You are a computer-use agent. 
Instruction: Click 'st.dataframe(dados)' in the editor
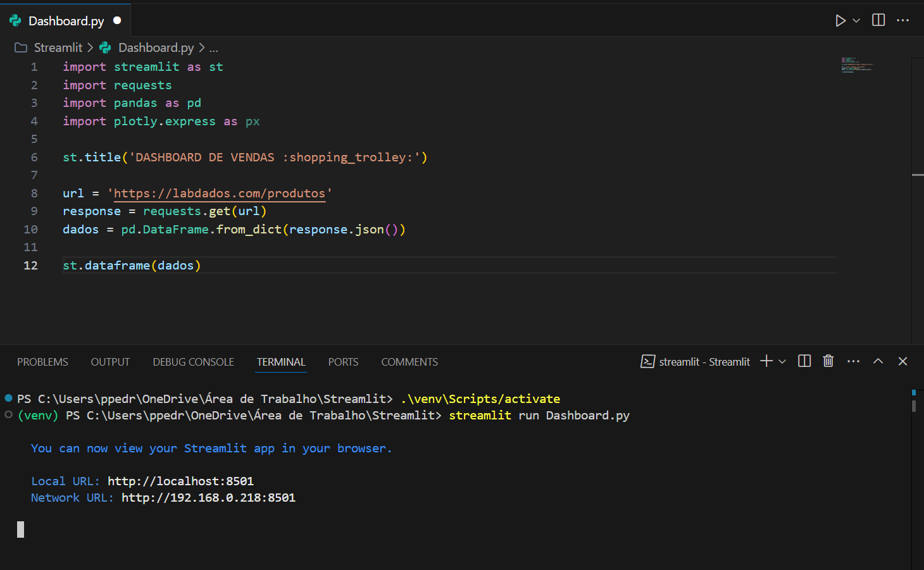point(132,266)
